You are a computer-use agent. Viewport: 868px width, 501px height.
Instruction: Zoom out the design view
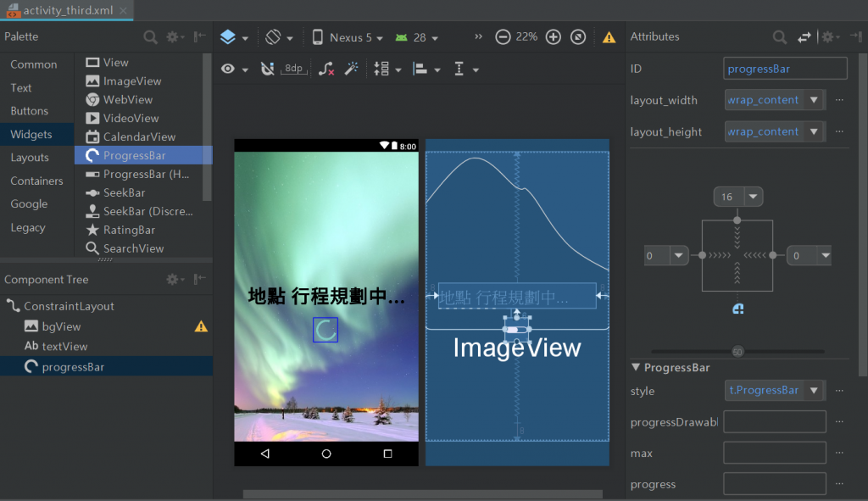click(x=503, y=37)
